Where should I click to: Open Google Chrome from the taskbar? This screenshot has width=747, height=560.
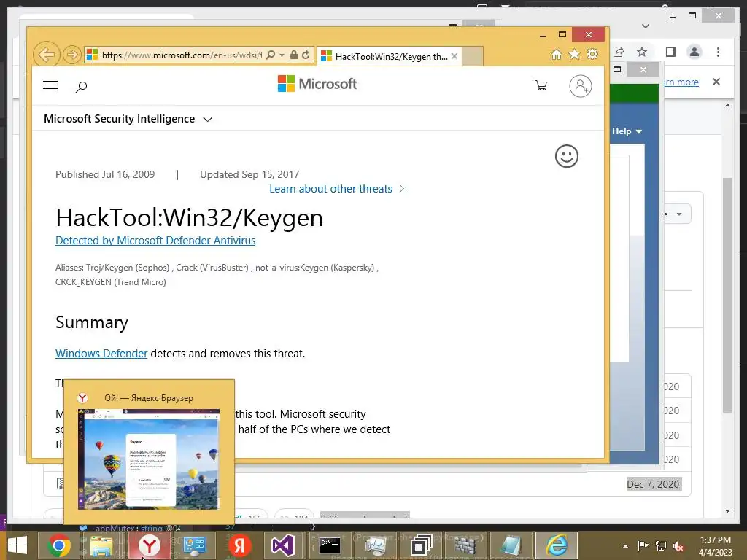tap(59, 545)
